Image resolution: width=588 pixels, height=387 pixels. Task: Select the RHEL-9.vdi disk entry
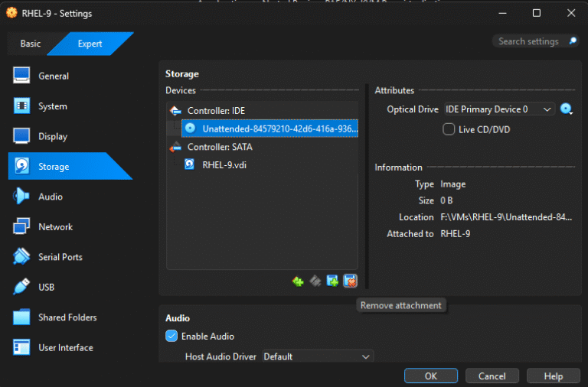point(224,164)
